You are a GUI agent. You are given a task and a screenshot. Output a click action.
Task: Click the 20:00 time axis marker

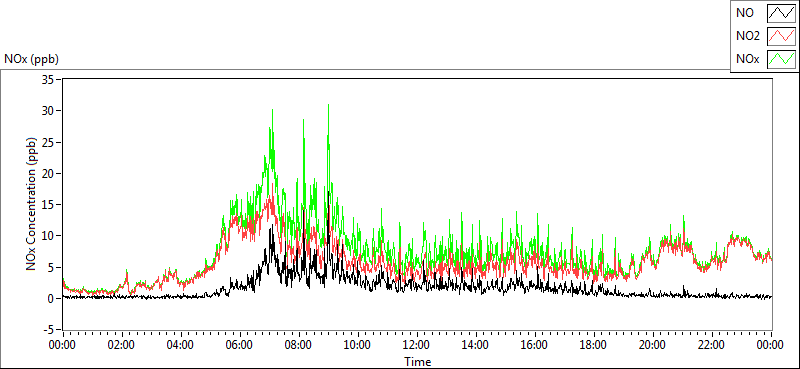click(x=654, y=346)
